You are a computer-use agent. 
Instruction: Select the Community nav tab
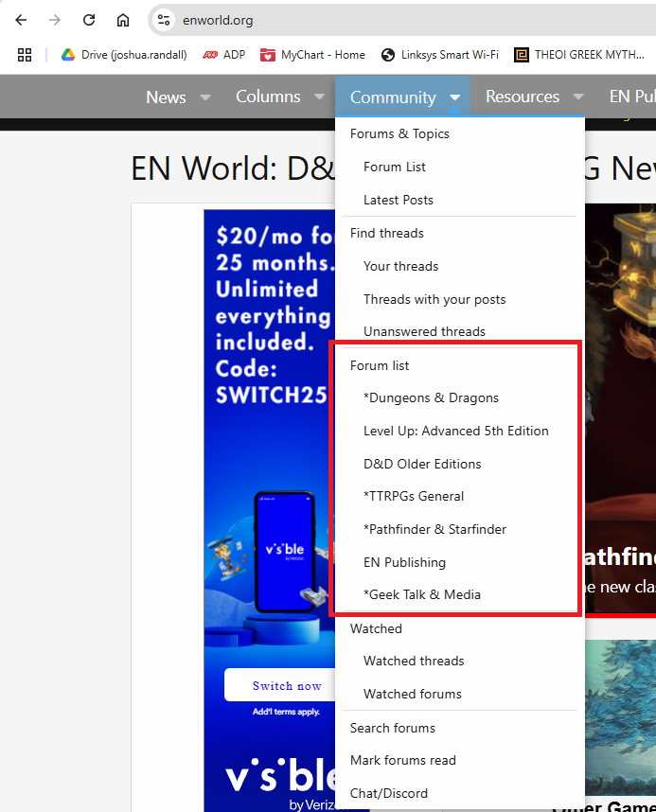pos(393,97)
